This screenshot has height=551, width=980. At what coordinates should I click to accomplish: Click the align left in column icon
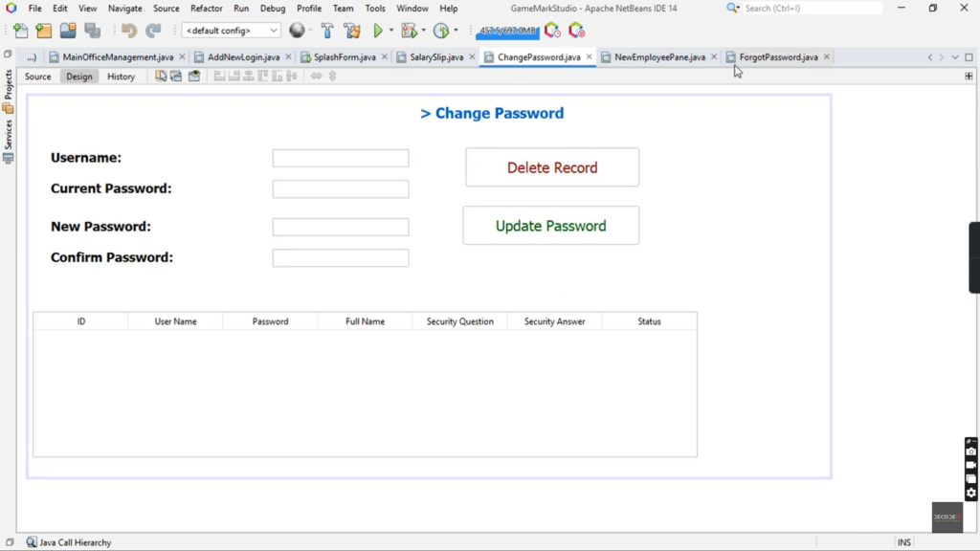tap(219, 77)
